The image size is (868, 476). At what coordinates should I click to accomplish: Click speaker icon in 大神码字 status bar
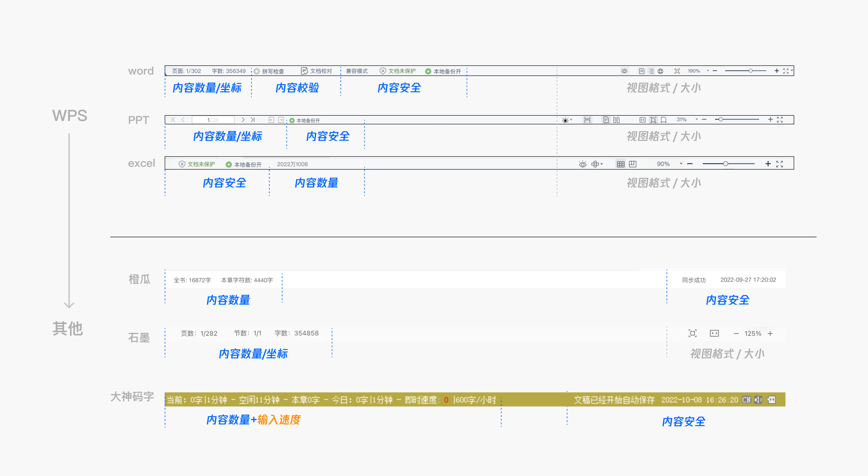tap(758, 400)
